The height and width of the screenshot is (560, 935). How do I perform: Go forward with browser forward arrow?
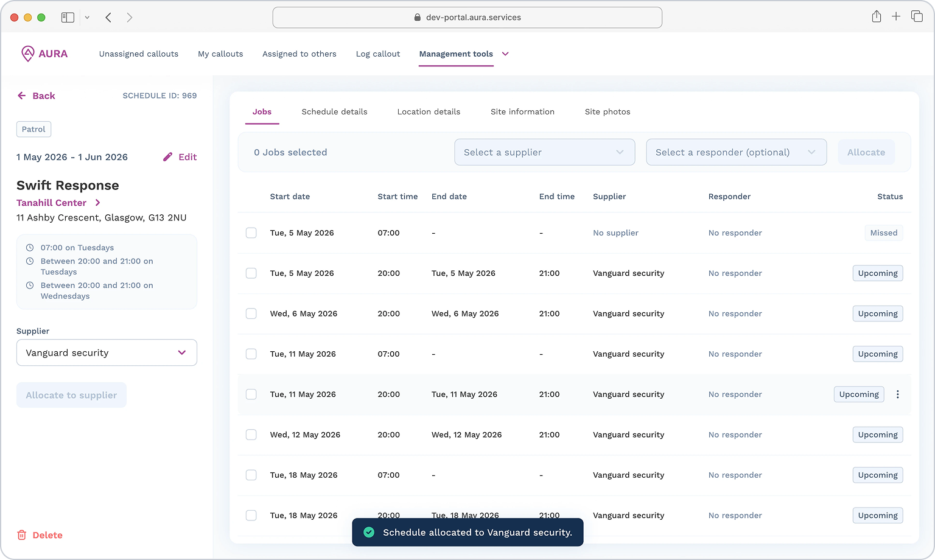129,18
